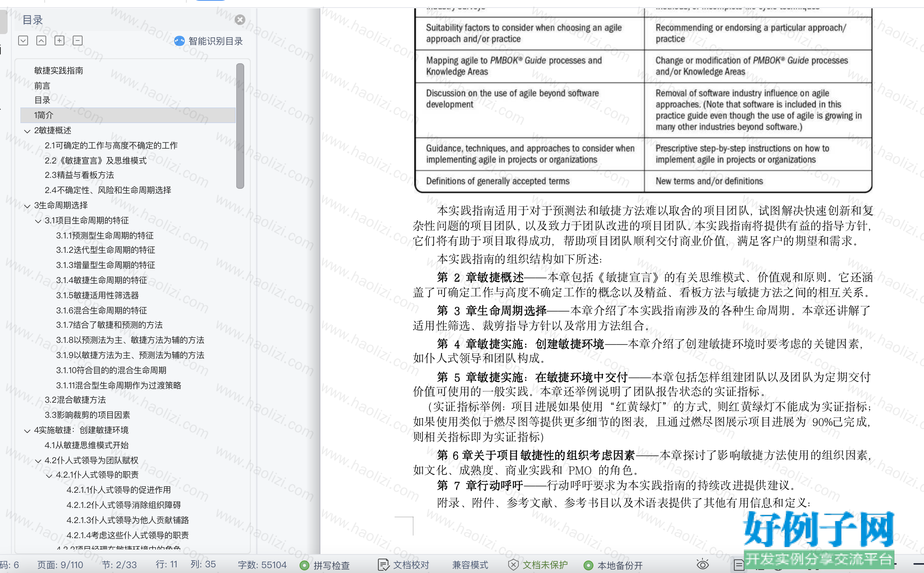Open 4.2.1.4考虑这些仆人式领导的职责
Screen dimensions: 924x573
click(128, 536)
